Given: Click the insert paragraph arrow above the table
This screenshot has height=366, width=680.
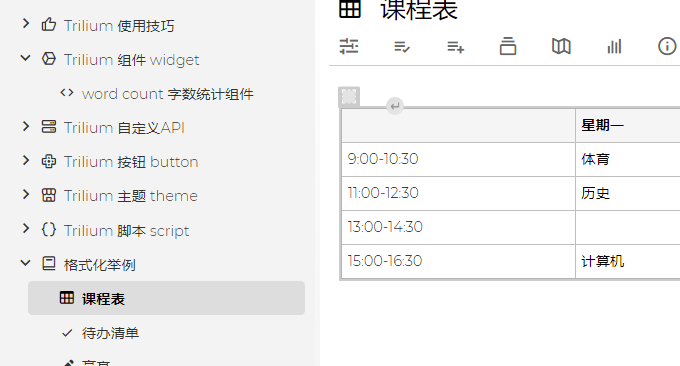Looking at the screenshot, I should (x=395, y=106).
